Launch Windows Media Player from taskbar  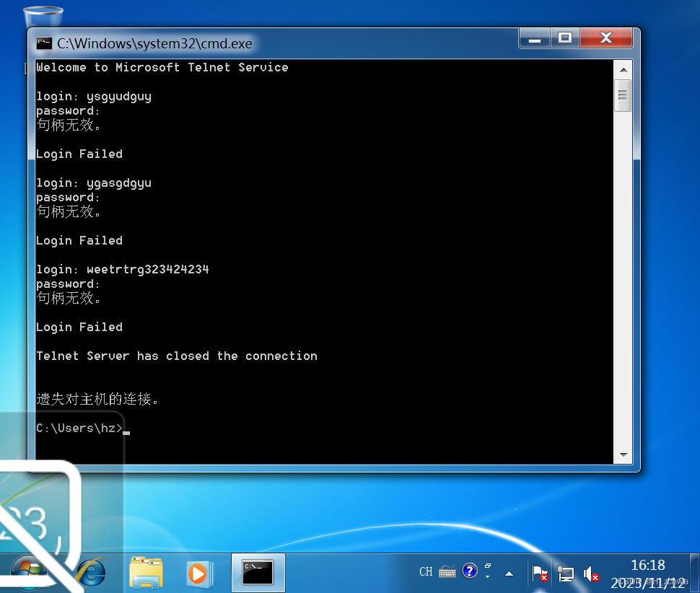pyautogui.click(x=196, y=573)
